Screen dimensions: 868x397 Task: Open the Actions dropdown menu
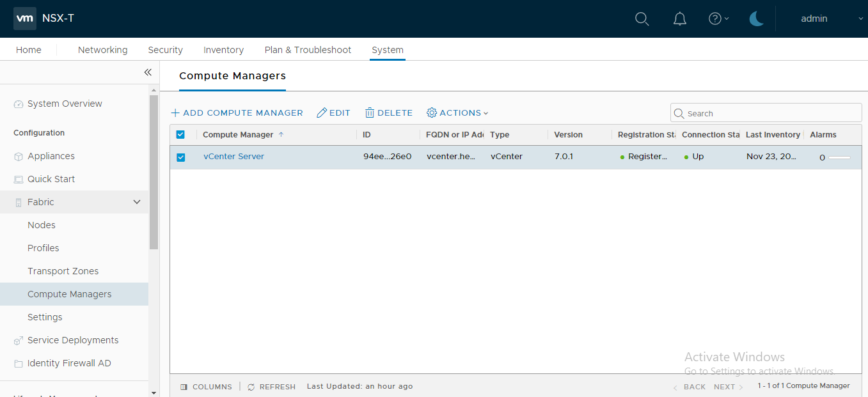tap(457, 113)
